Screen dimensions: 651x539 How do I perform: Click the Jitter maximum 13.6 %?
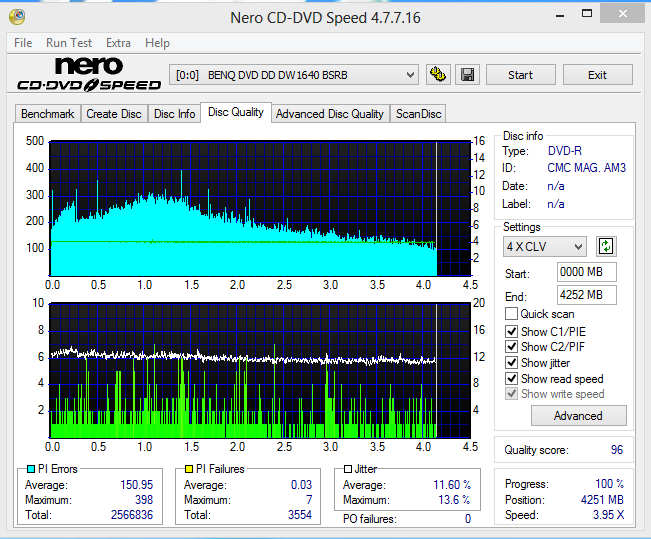(x=454, y=500)
